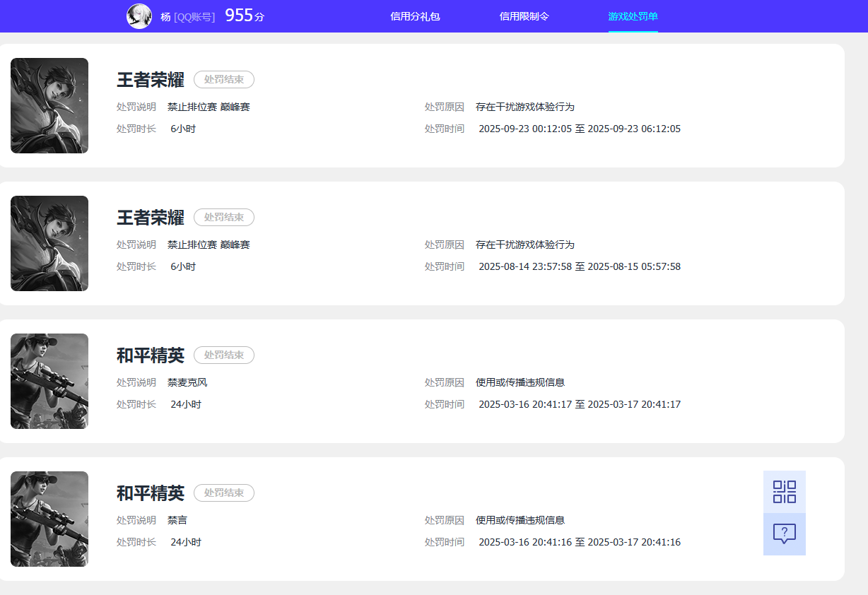The height and width of the screenshot is (595, 868).
Task: Click 存在干扰游戏体验行为 on 2025-09-23 card
Action: click(525, 107)
